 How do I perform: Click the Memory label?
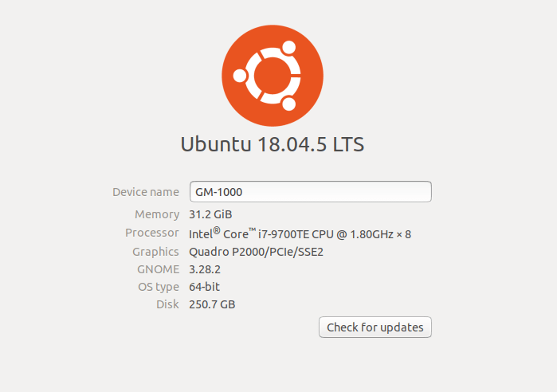(157, 214)
